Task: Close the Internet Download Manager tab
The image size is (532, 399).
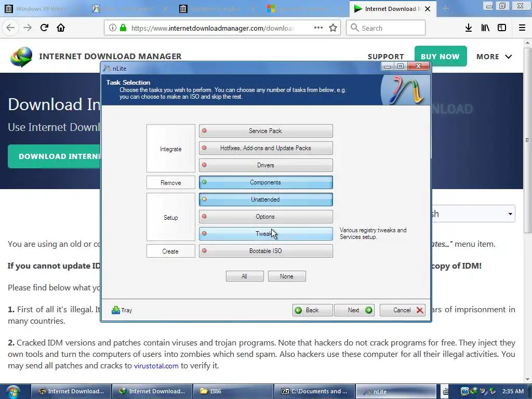Action: (x=428, y=9)
